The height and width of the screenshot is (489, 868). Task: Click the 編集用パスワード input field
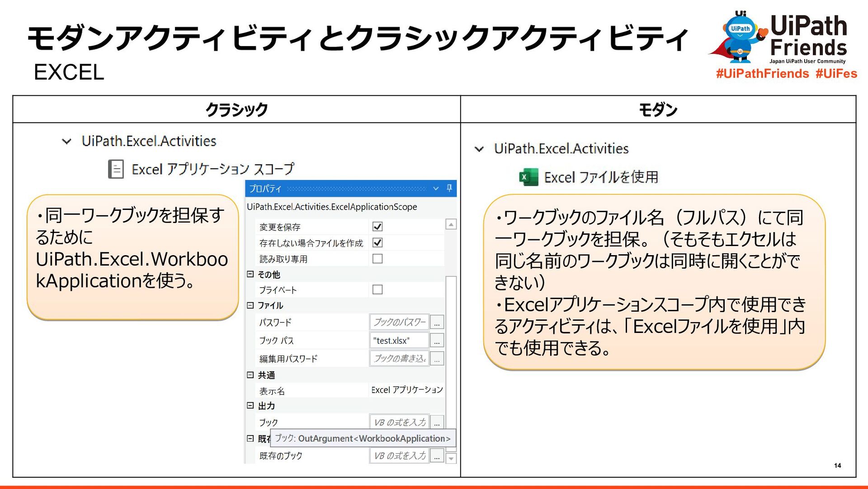(399, 358)
